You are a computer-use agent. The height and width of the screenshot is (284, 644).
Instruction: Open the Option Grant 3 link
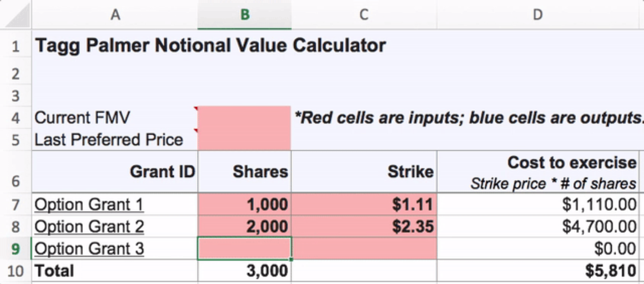point(89,249)
